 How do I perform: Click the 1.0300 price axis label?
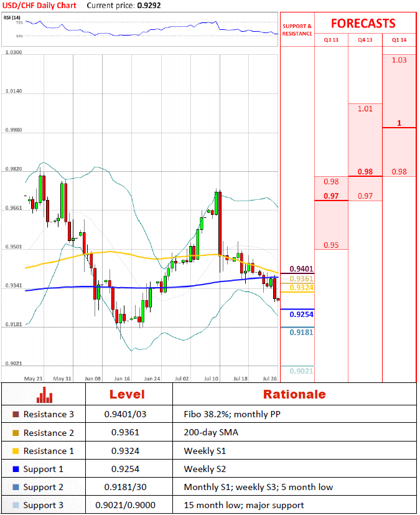[x=14, y=52]
